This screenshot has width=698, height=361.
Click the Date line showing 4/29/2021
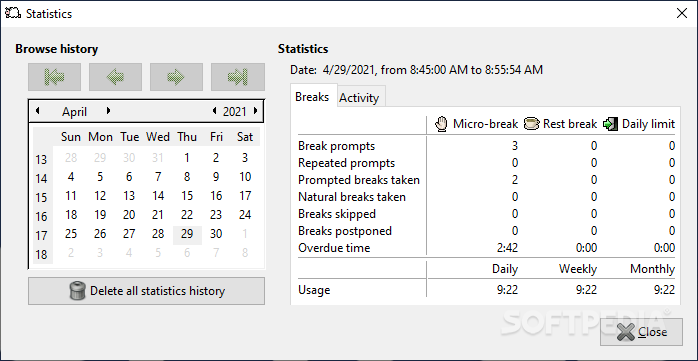coord(416,70)
